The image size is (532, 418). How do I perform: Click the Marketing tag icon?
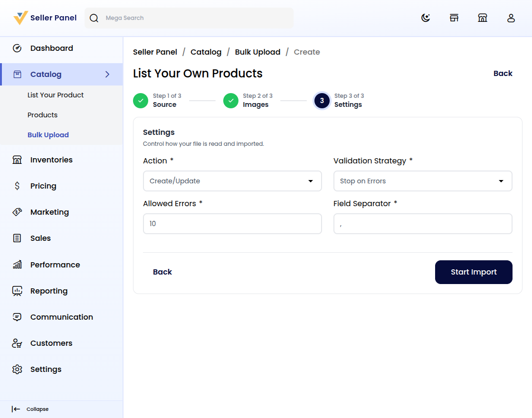[17, 212]
